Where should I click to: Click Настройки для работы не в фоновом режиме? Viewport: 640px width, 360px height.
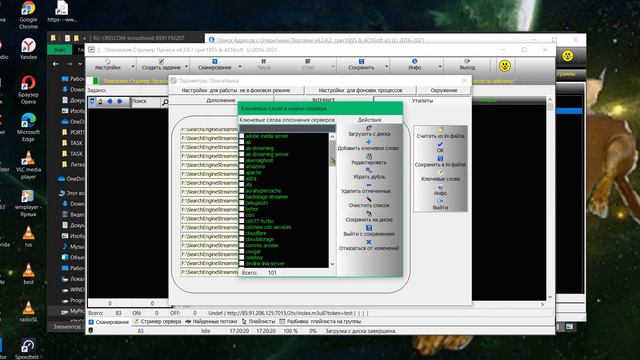(236, 90)
